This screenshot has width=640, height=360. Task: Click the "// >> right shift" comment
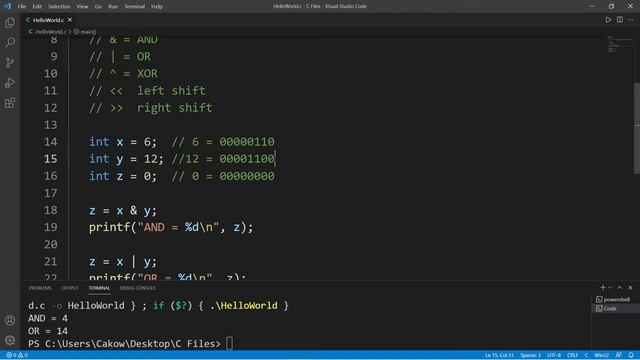151,108
